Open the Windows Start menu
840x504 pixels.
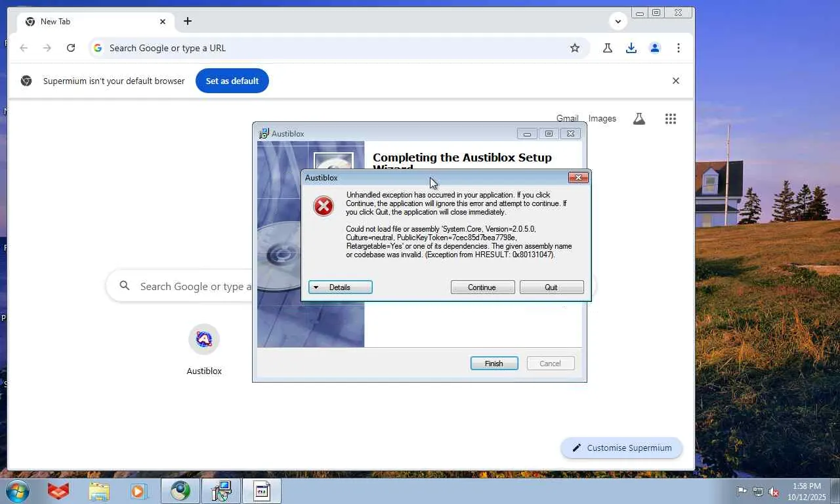click(17, 491)
